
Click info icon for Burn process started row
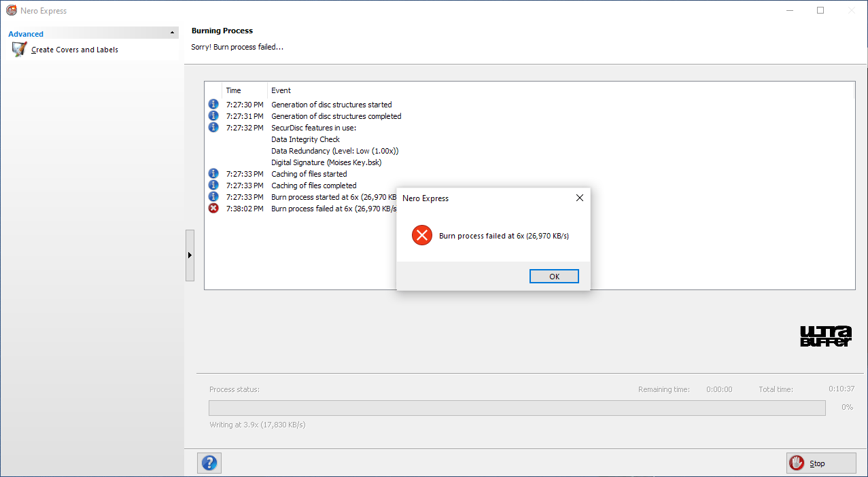click(213, 197)
